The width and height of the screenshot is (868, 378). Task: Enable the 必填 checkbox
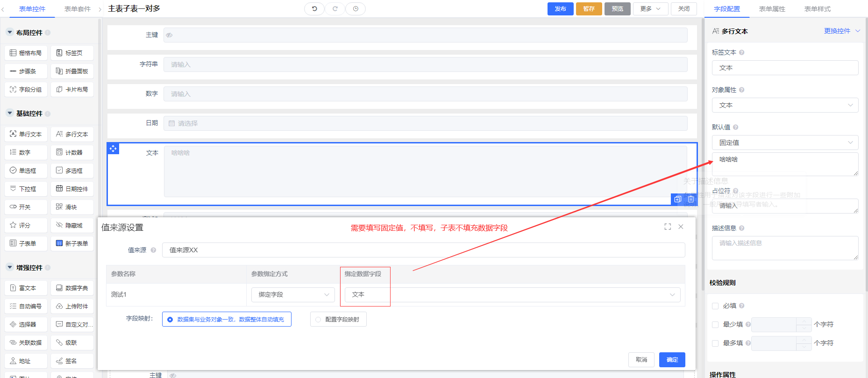click(715, 306)
